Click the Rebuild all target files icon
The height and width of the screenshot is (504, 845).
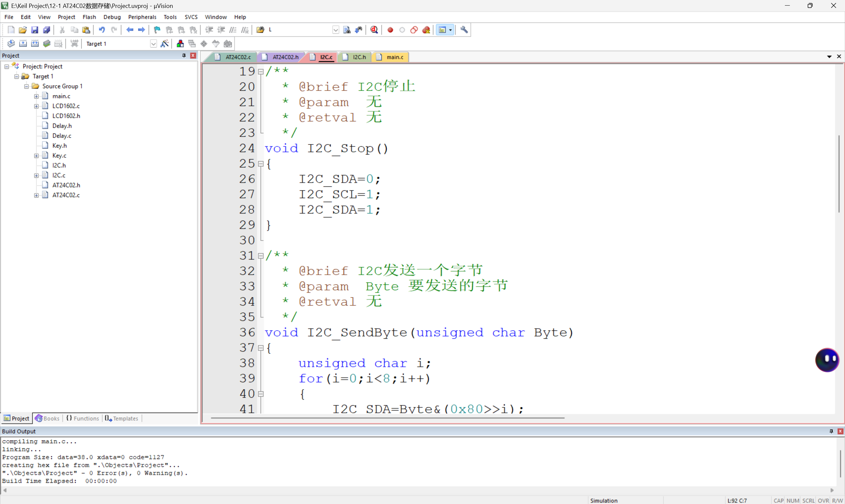click(35, 44)
